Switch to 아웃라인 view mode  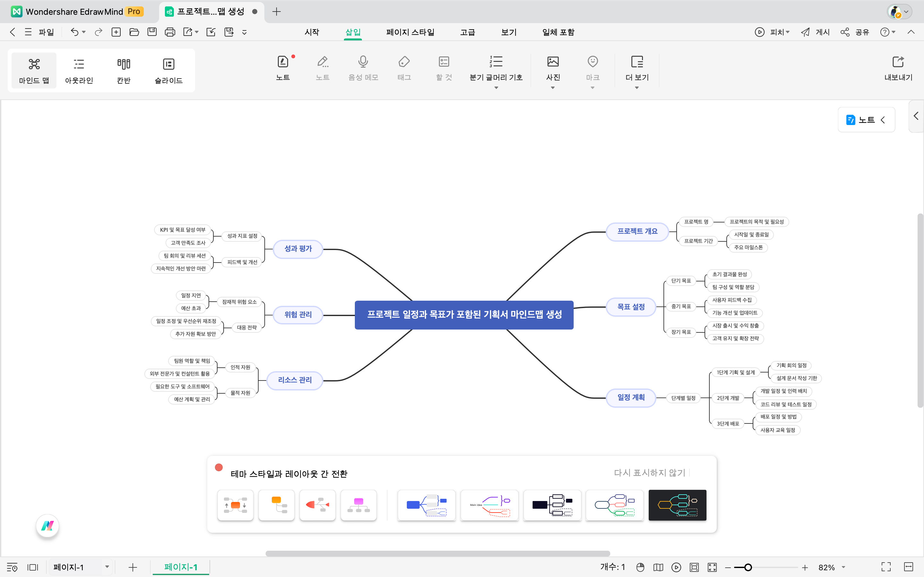click(x=79, y=71)
